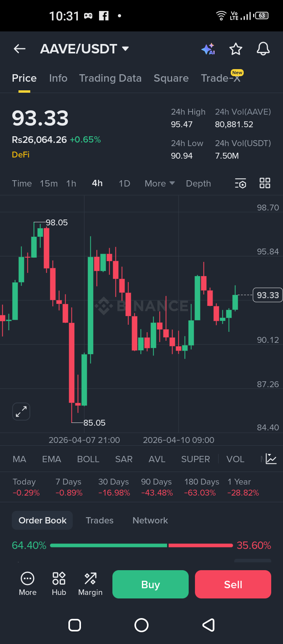
Task: Tap the Android back triangle button
Action: click(208, 625)
